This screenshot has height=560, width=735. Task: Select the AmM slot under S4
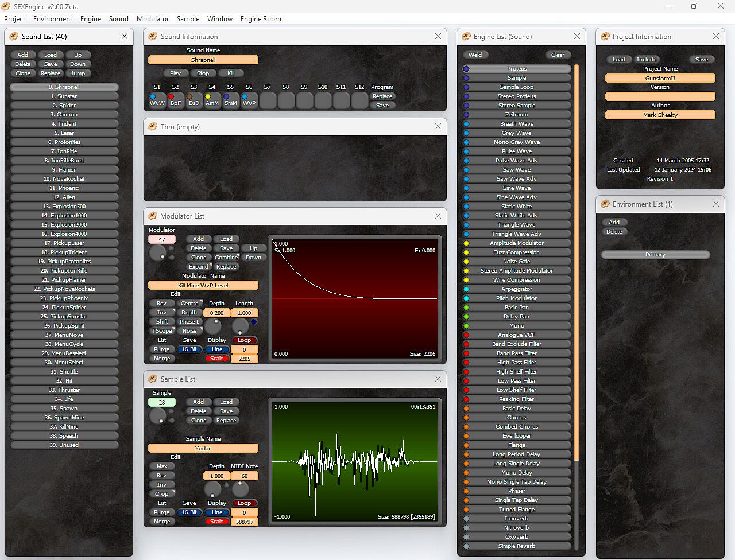[212, 100]
